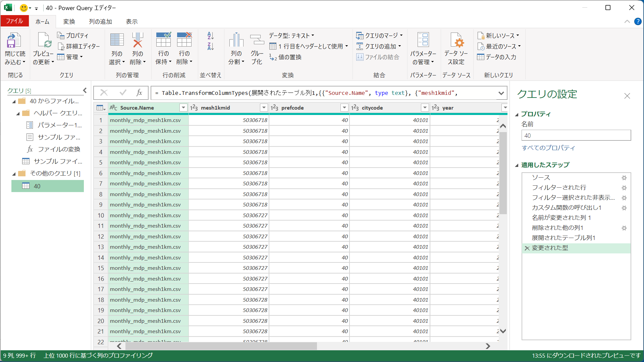
Task: Open the prefcode column filter dropdown
Action: pos(344,108)
